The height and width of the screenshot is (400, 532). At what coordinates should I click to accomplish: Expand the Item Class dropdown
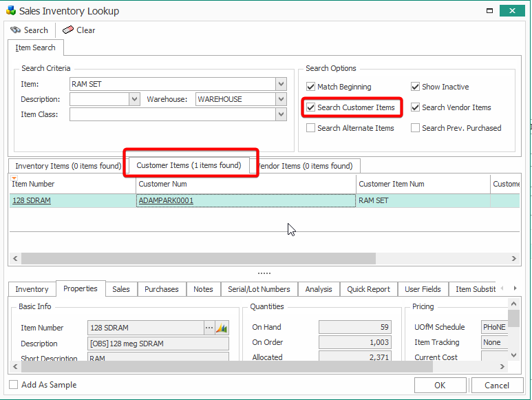click(x=281, y=114)
